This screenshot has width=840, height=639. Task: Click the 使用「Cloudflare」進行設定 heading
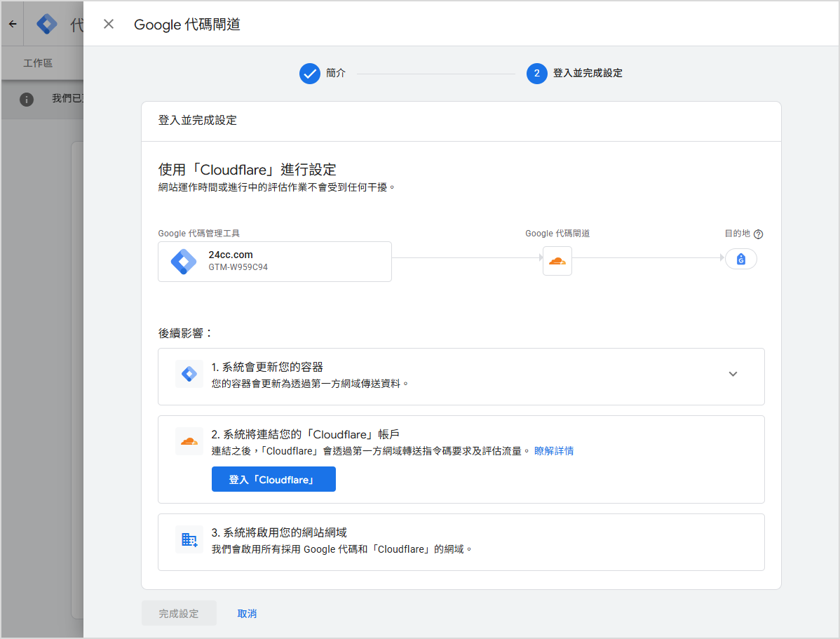pos(247,170)
